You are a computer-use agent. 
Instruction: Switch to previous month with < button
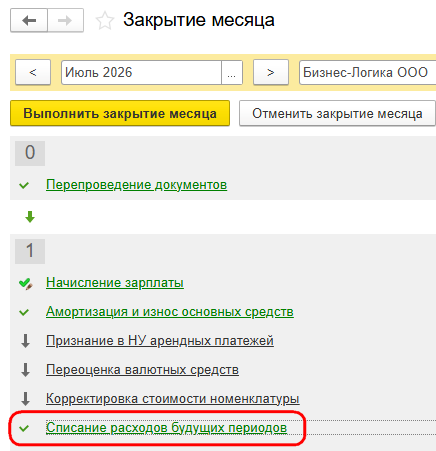33,72
